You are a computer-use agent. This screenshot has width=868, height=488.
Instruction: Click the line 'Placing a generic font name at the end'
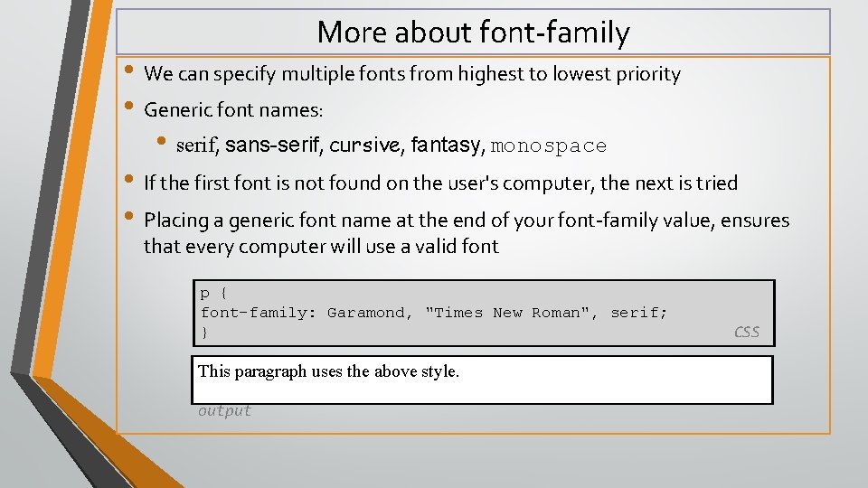(467, 221)
